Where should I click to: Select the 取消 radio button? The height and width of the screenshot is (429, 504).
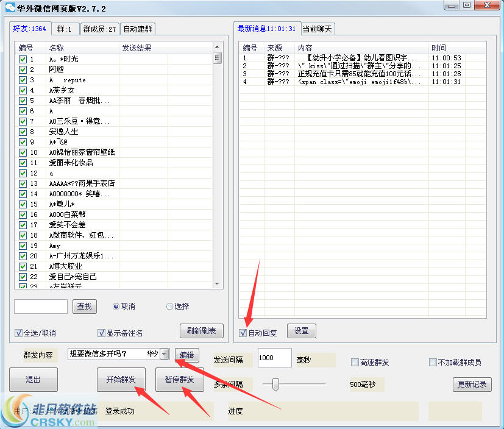point(116,307)
